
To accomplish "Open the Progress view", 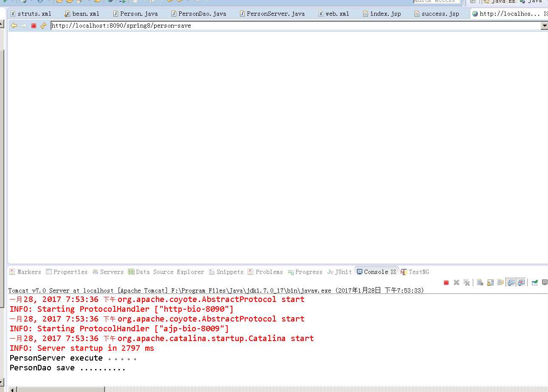I will pyautogui.click(x=305, y=272).
